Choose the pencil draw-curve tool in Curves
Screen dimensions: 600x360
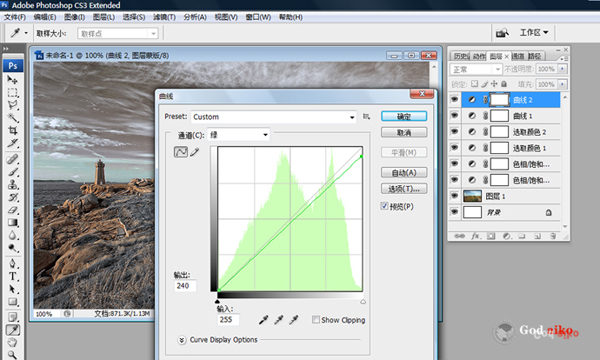[195, 152]
